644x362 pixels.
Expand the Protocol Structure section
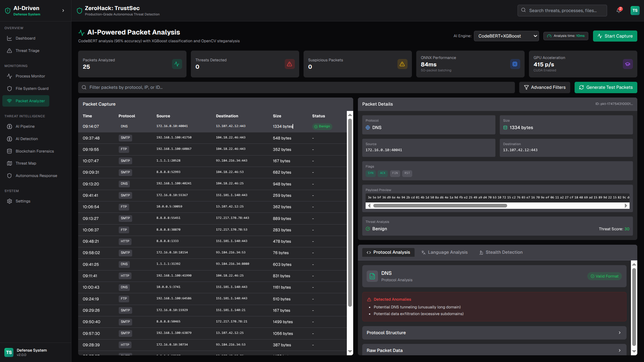coord(494,333)
